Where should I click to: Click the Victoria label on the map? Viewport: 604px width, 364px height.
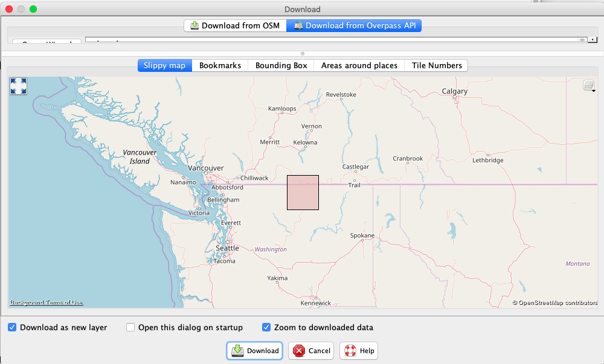199,213
